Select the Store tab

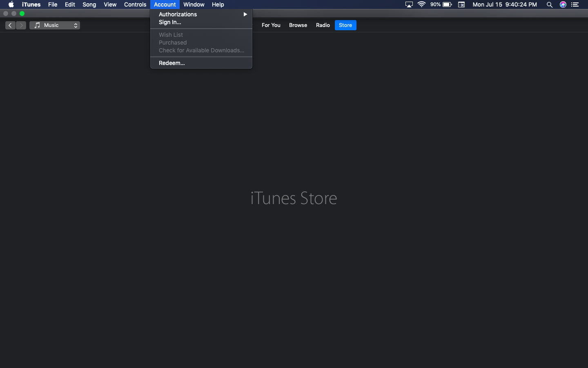tap(345, 25)
